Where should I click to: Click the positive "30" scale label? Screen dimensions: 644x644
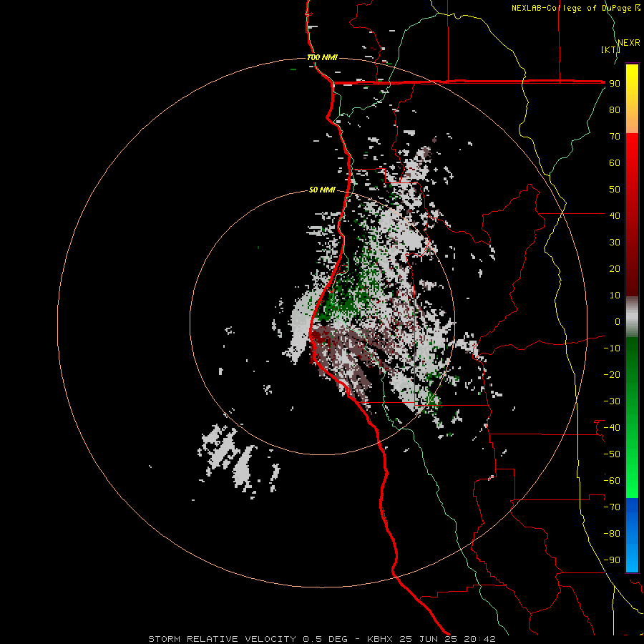(x=615, y=243)
